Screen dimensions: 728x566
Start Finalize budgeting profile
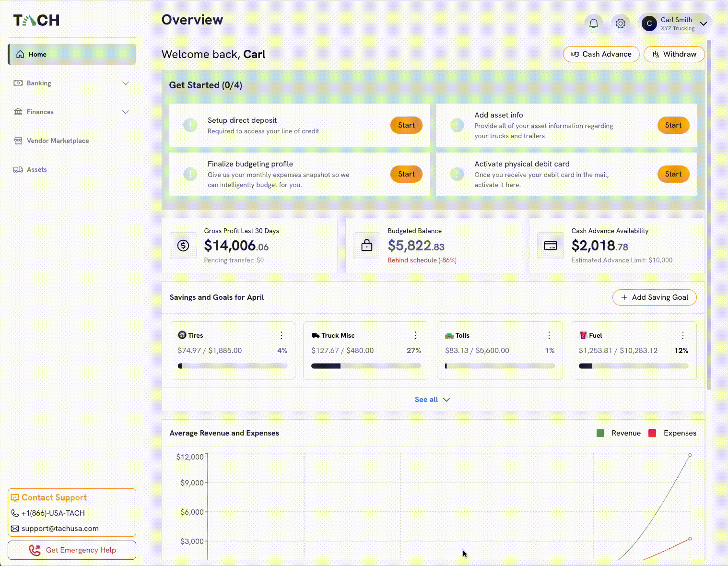coord(406,174)
